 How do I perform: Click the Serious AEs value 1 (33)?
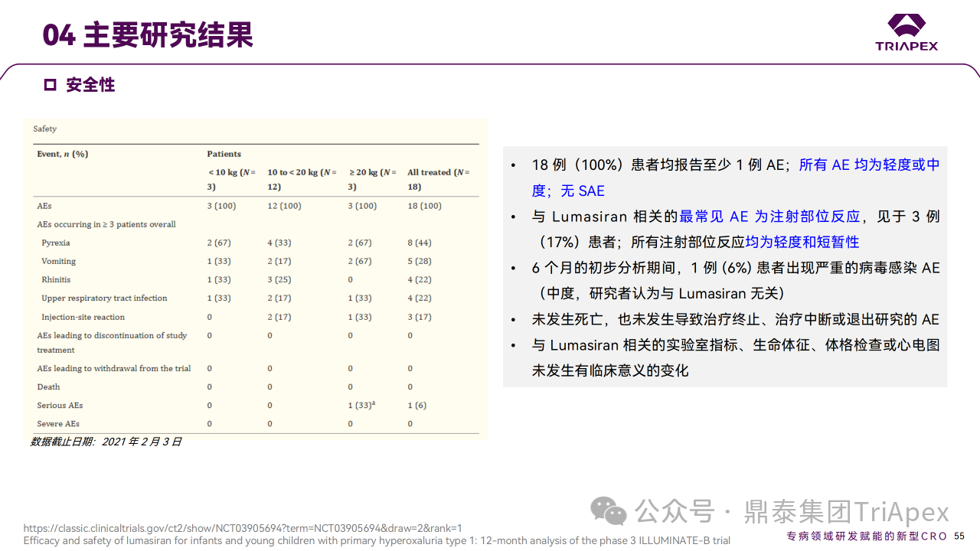(x=361, y=405)
